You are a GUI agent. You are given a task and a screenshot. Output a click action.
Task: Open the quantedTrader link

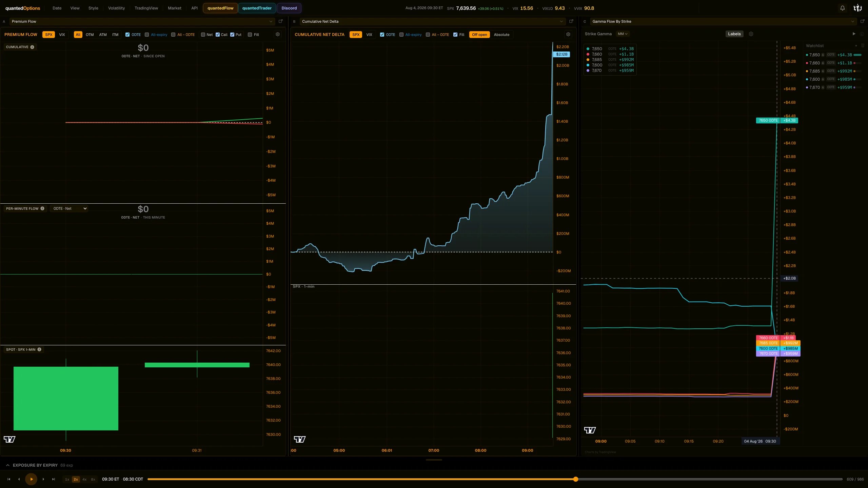point(257,8)
